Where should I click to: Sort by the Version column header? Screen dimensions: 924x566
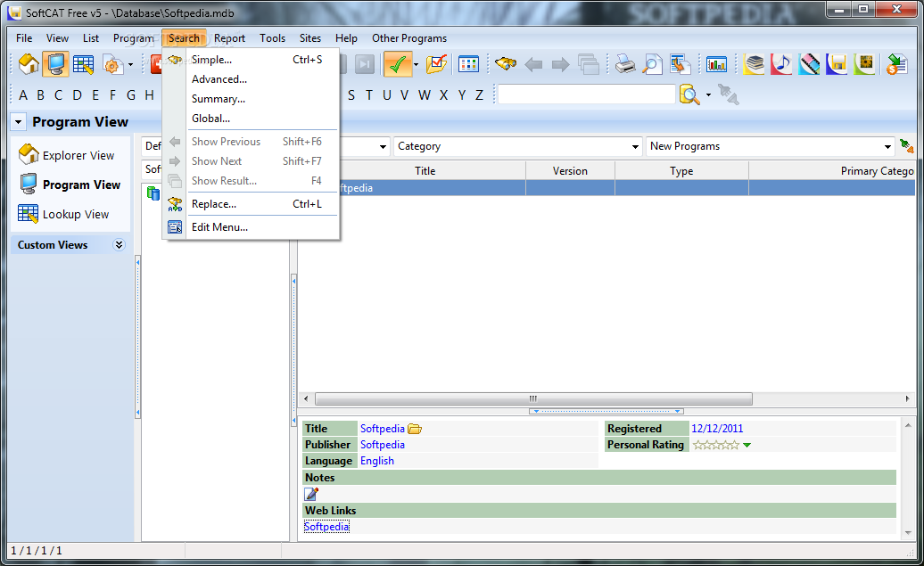click(x=570, y=171)
